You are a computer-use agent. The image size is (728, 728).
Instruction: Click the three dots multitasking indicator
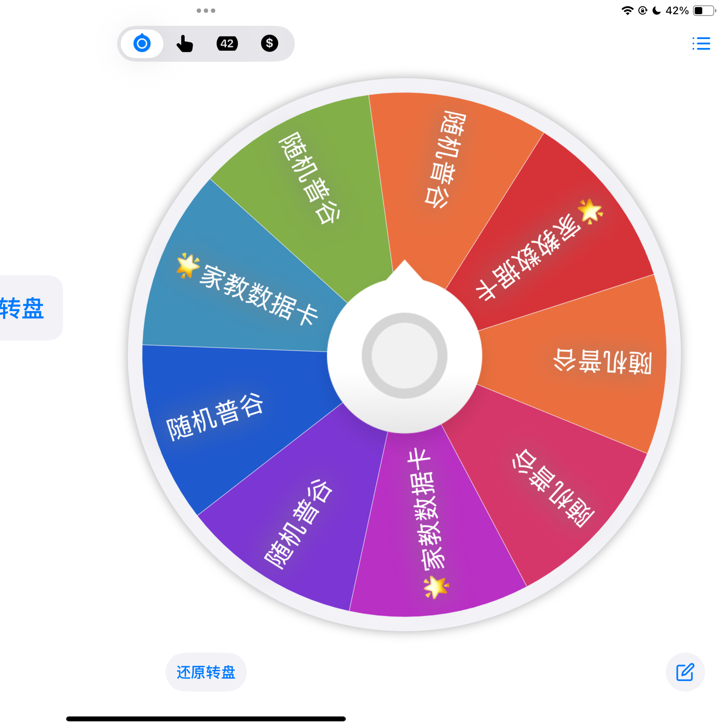(x=206, y=11)
